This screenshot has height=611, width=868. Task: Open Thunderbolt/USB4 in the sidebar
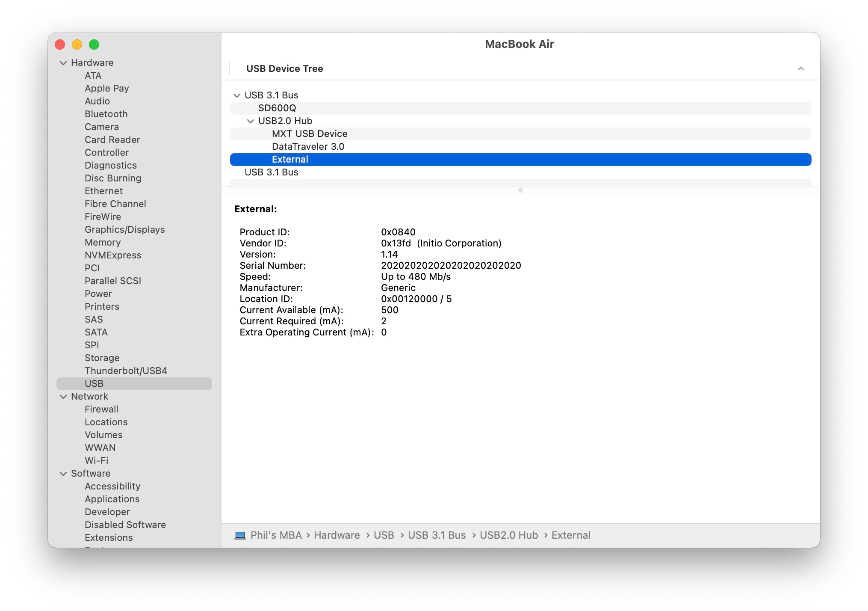point(126,371)
